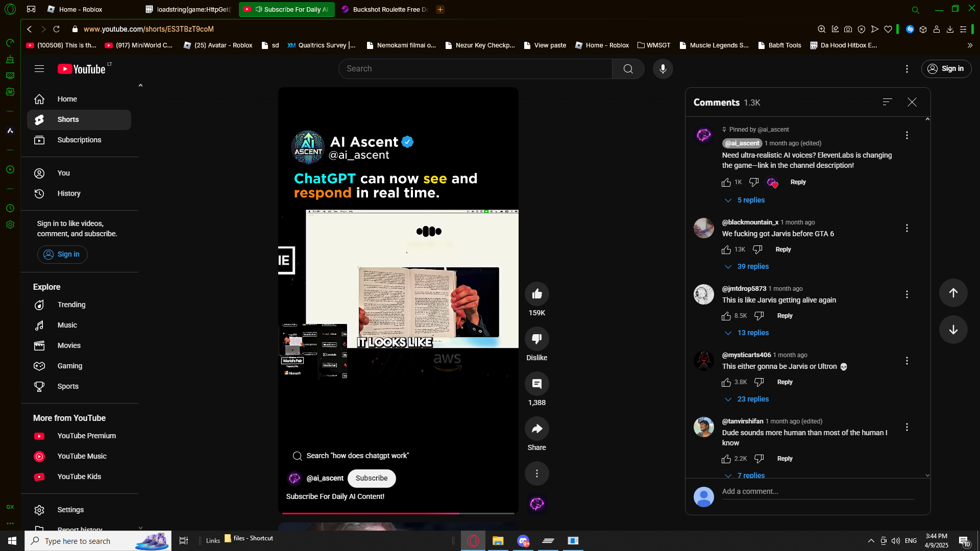This screenshot has width=980, height=551.
Task: Open Subscriptions in sidebar
Action: tap(79, 140)
